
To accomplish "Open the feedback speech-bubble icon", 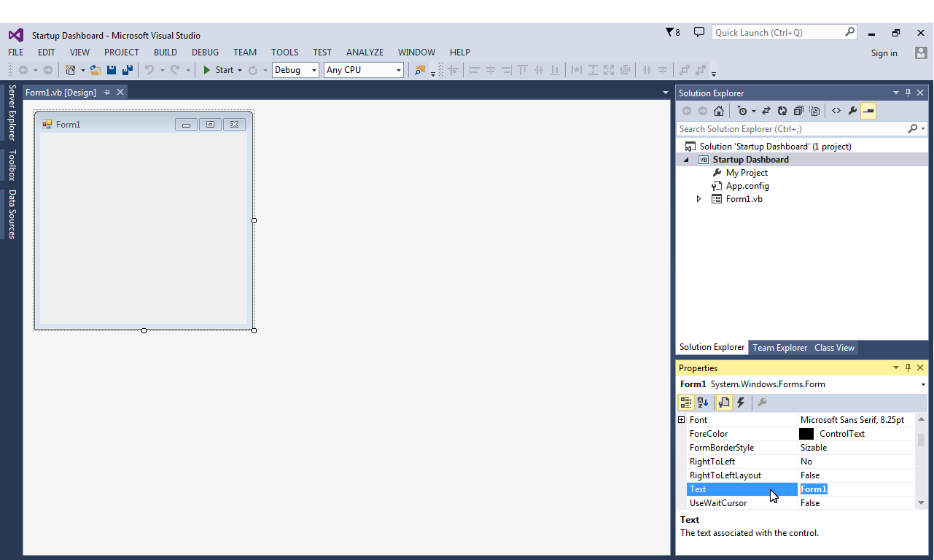I will tap(699, 32).
